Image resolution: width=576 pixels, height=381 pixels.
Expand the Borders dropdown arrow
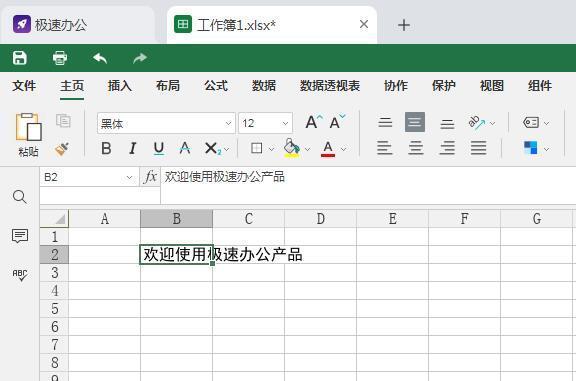(x=271, y=149)
